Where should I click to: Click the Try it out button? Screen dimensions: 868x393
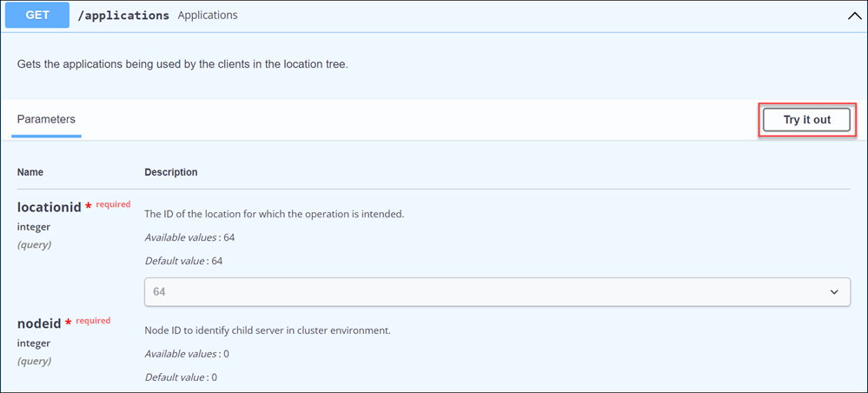(806, 120)
